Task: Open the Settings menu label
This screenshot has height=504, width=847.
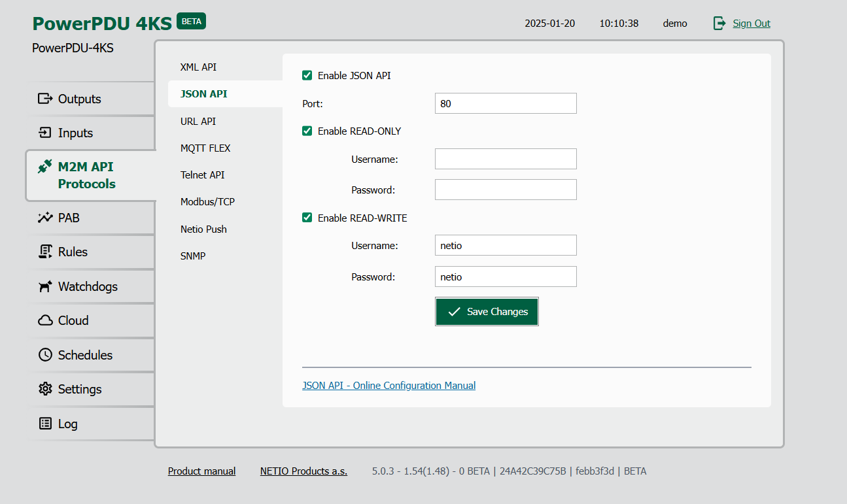Action: click(x=80, y=389)
